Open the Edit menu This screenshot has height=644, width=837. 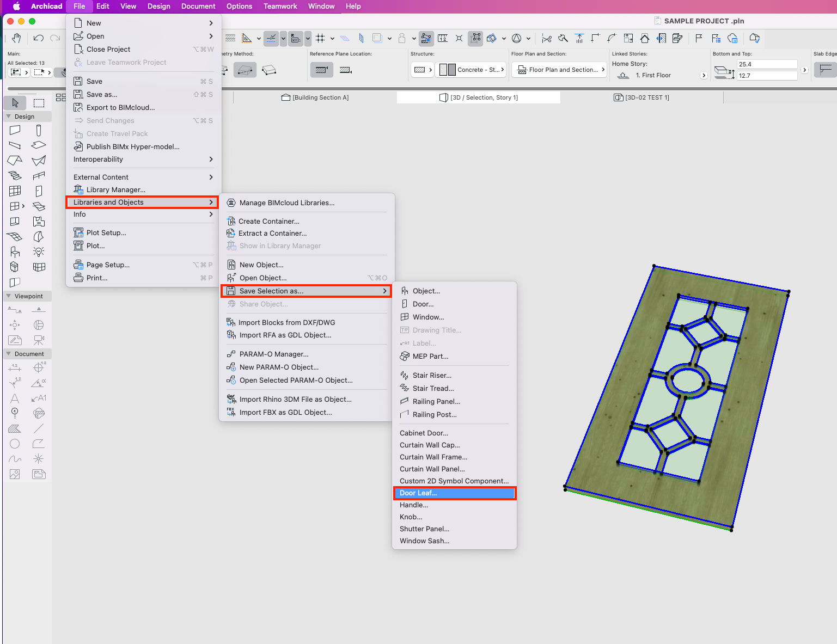coord(103,6)
